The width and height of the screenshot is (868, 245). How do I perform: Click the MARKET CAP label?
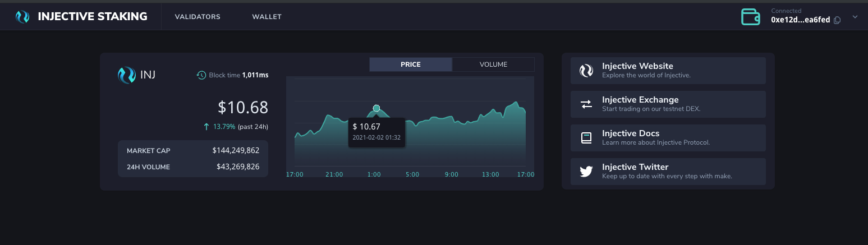[149, 151]
